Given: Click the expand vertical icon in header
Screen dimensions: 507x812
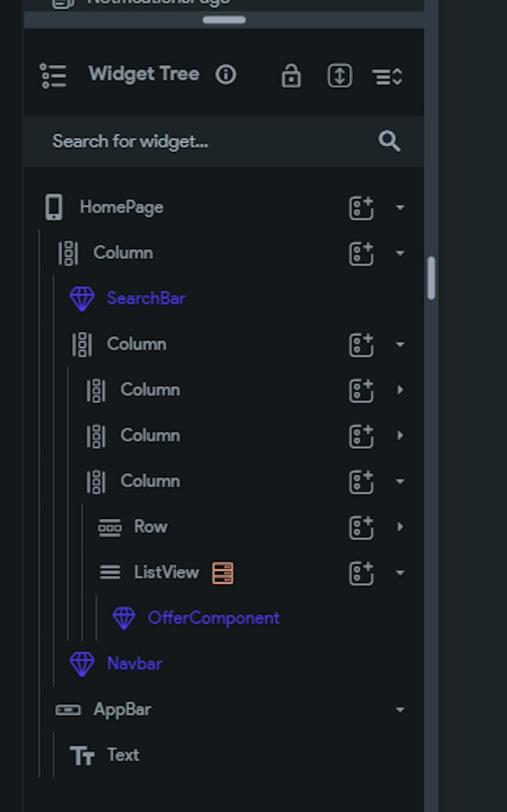Looking at the screenshot, I should [x=340, y=76].
